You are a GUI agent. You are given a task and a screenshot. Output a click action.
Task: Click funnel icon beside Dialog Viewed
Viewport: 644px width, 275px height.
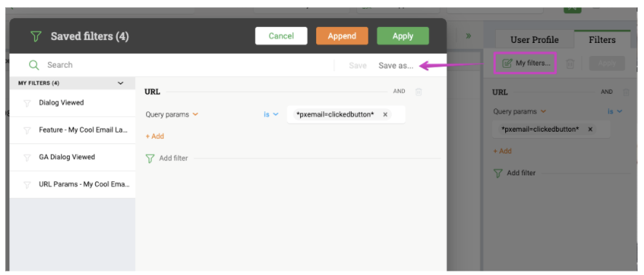click(27, 103)
